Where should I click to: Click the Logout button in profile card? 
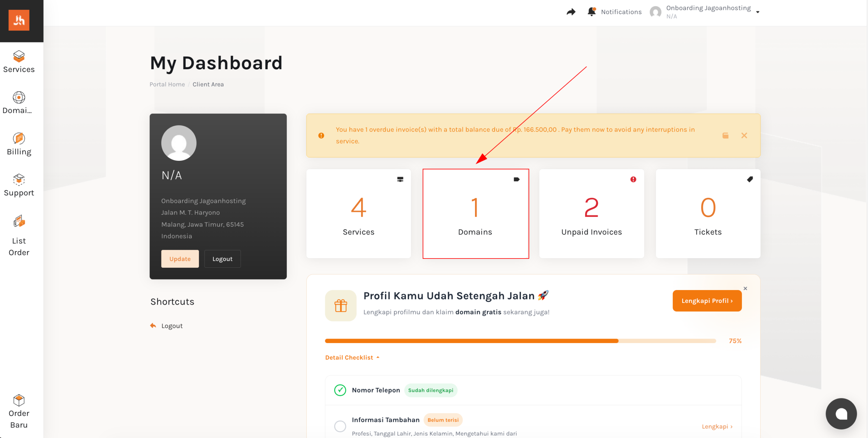point(222,259)
